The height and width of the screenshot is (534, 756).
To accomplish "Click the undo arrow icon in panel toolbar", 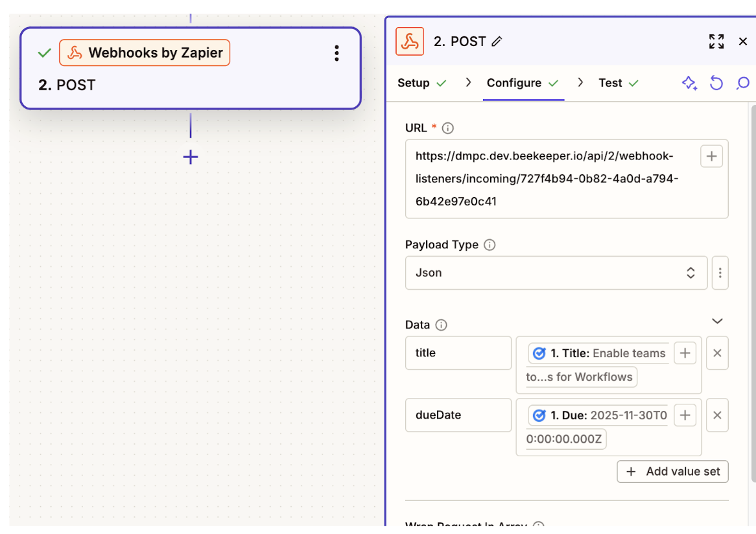I will [x=716, y=83].
